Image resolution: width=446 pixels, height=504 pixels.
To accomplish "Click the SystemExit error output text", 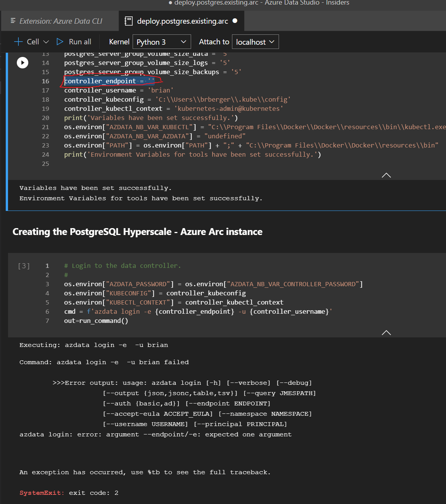I will click(42, 493).
